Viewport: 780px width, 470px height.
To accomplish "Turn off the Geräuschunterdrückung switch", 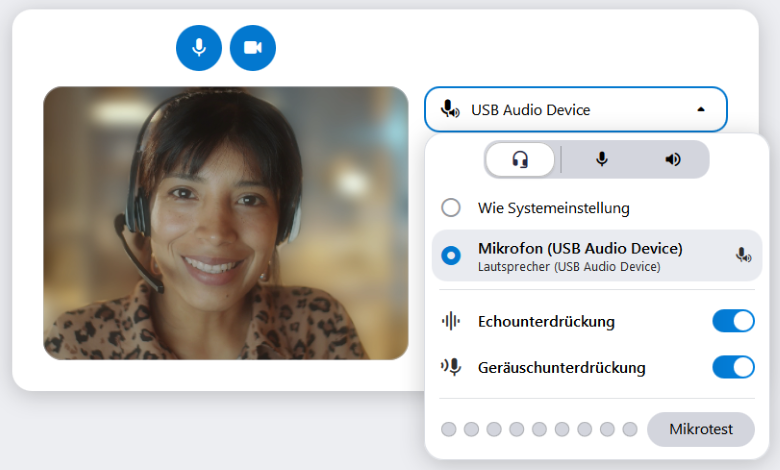I will click(x=733, y=367).
